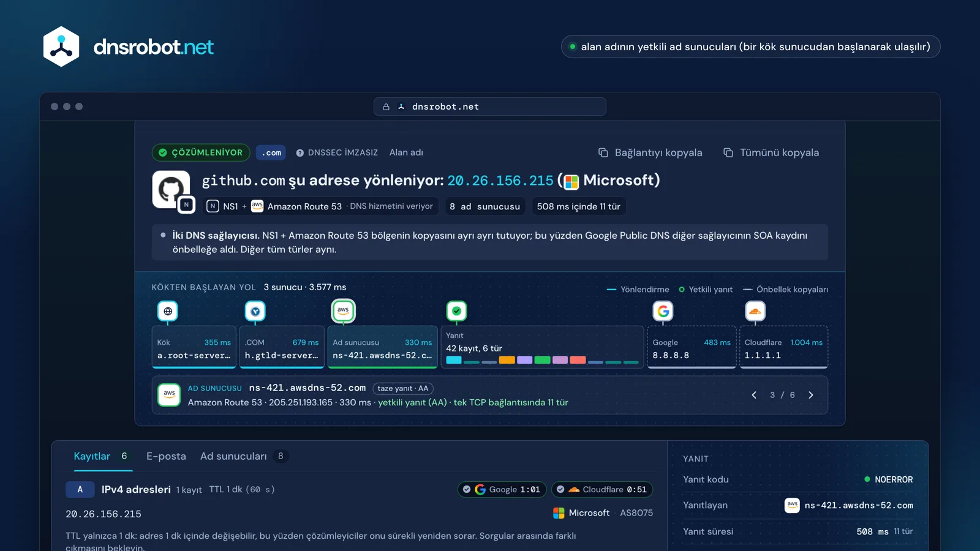Click the Bağlantıyı kopyala button
This screenshot has height=551, width=980.
click(x=650, y=152)
